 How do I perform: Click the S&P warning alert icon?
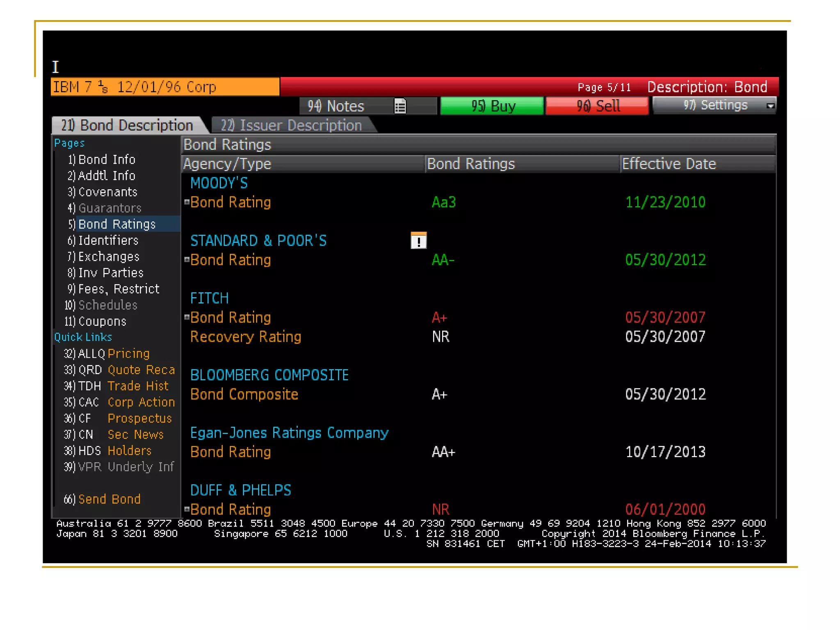click(x=418, y=240)
